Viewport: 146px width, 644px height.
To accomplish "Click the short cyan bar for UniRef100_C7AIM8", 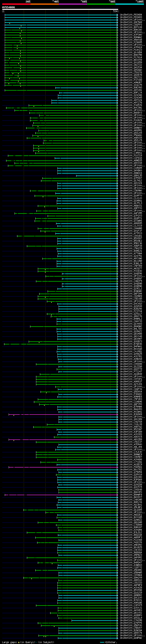I will pos(95,620).
